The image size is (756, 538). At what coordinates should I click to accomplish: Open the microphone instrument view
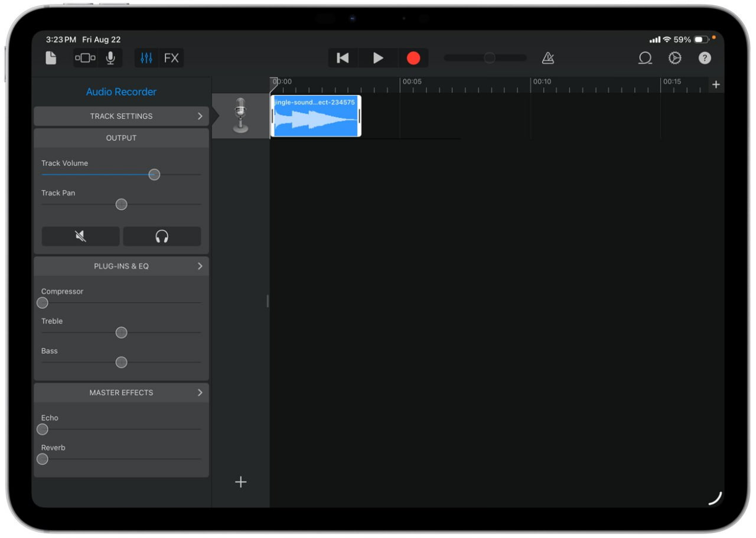tap(110, 58)
